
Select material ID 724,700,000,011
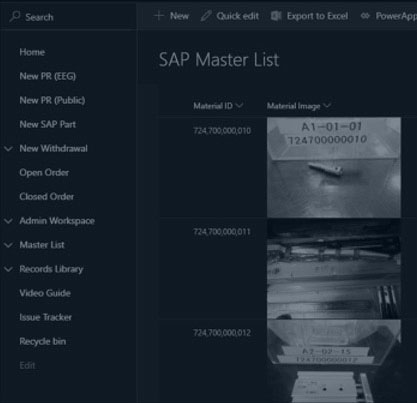[222, 232]
